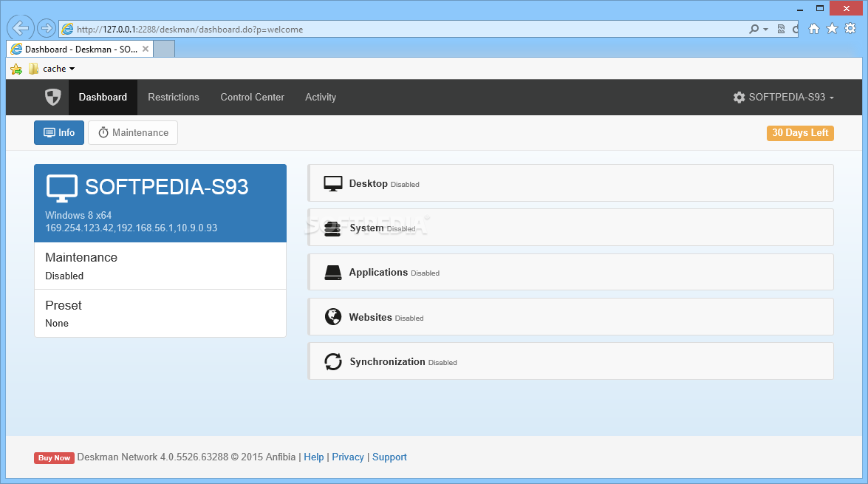The height and width of the screenshot is (484, 868).
Task: Click the Desktop monitor icon
Action: [x=332, y=184]
